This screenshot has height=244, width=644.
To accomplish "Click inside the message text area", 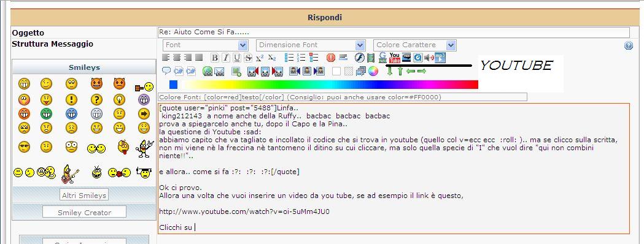I will coord(394,169).
